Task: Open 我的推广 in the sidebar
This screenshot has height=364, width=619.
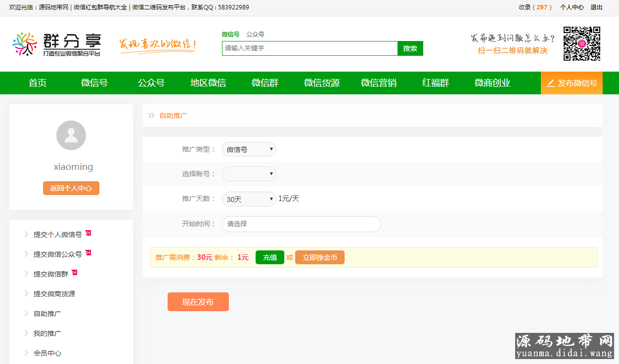Action: click(x=47, y=333)
